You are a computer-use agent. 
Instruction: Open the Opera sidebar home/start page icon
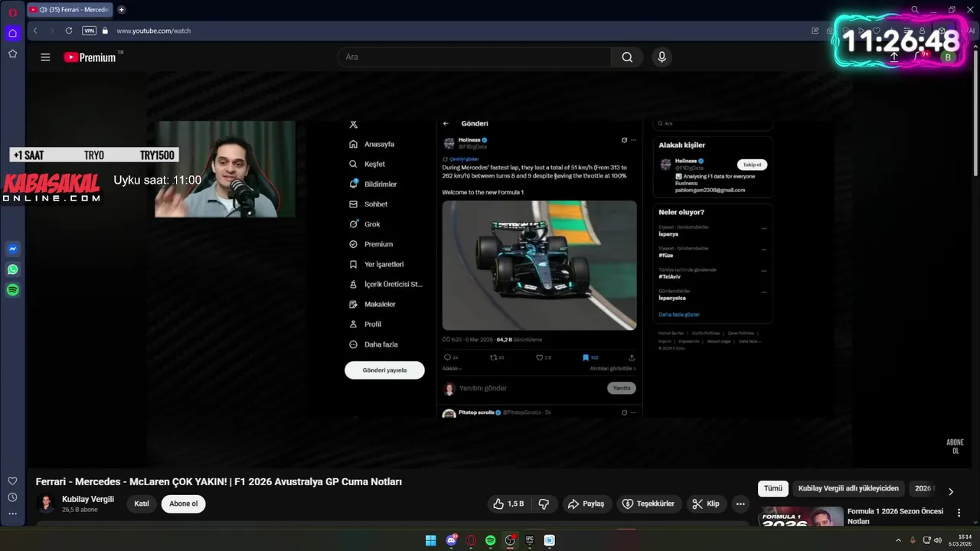pyautogui.click(x=12, y=33)
